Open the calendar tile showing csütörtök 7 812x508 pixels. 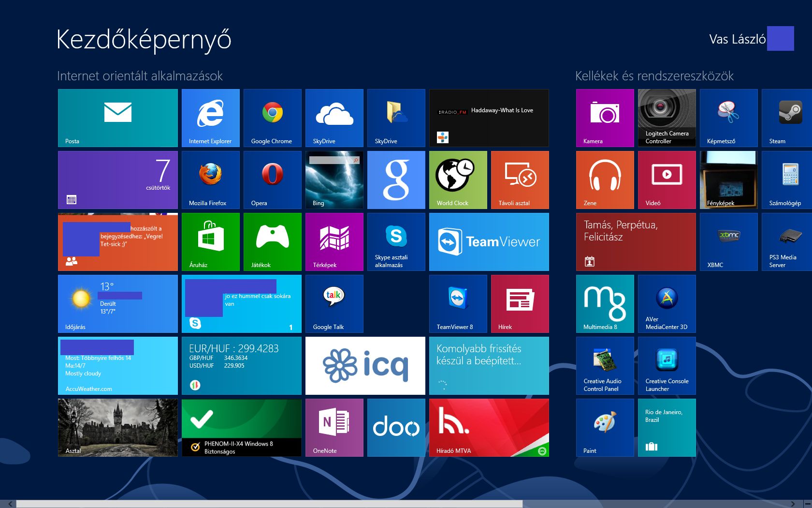coord(118,180)
